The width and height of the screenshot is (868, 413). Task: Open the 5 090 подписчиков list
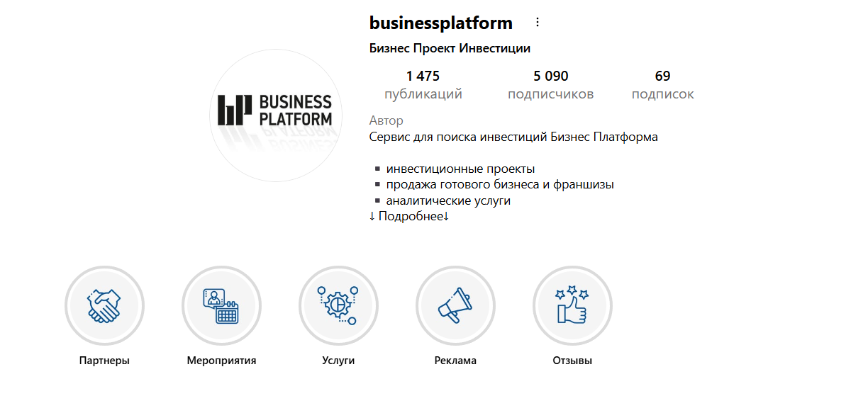point(550,85)
